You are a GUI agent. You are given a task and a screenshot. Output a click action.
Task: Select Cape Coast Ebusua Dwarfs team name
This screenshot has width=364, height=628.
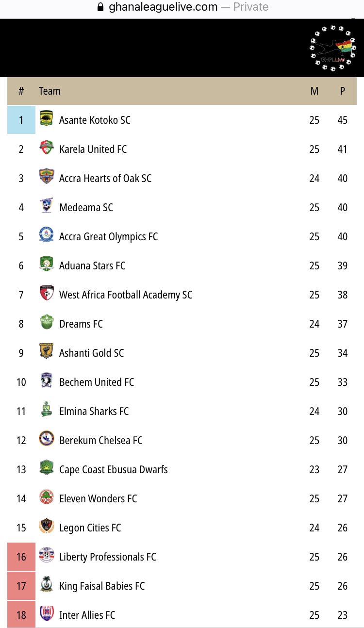click(x=114, y=469)
